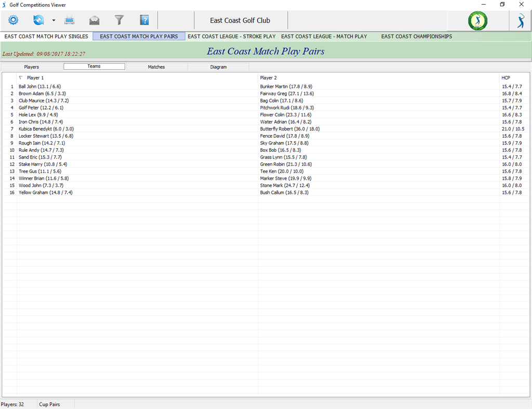This screenshot has height=409, width=532.
Task: Print the match play pairs list
Action: 70,20
